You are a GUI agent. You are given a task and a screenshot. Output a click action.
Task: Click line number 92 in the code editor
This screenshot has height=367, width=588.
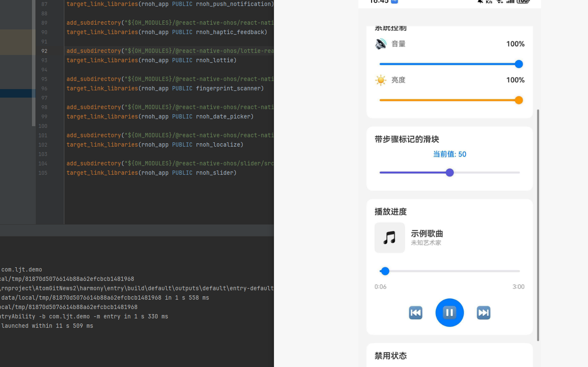(44, 51)
